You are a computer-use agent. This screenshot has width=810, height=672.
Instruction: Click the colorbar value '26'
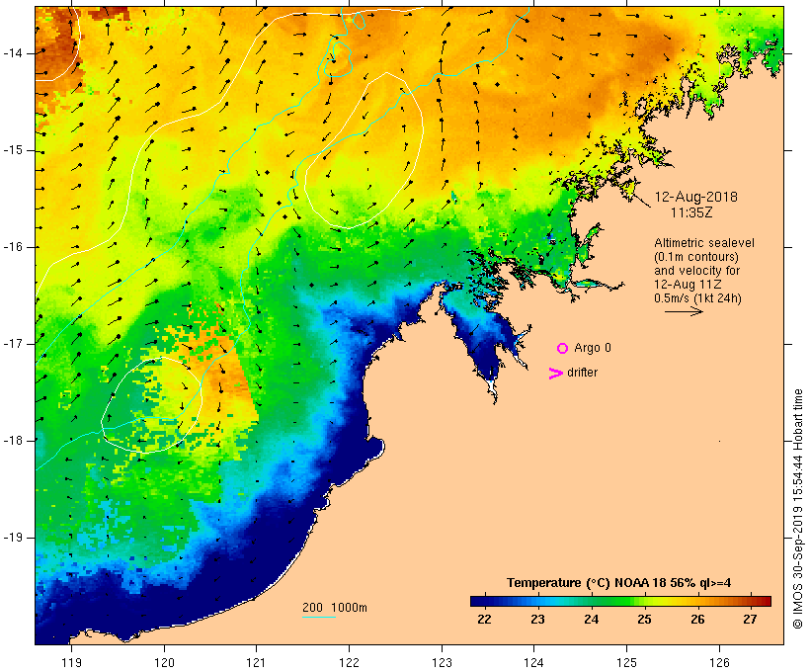click(698, 619)
